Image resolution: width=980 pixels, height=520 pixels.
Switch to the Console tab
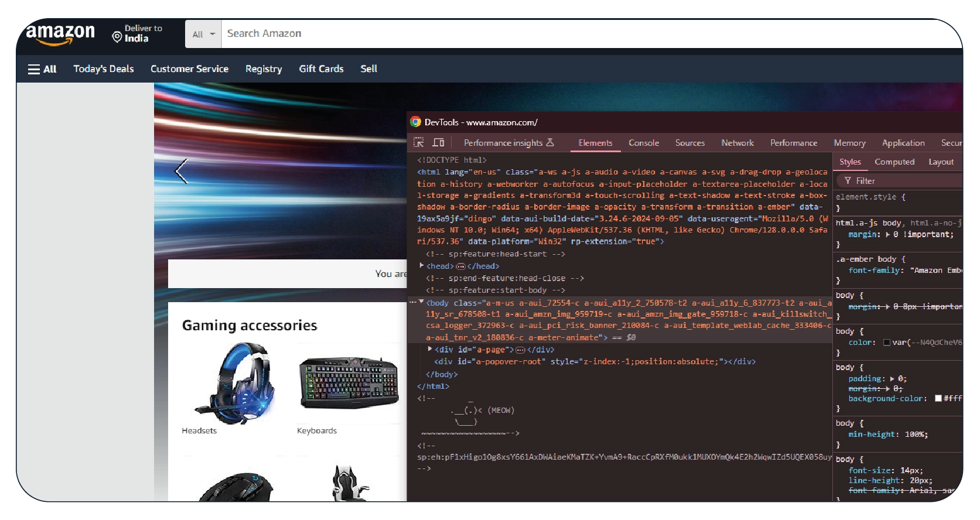point(644,143)
